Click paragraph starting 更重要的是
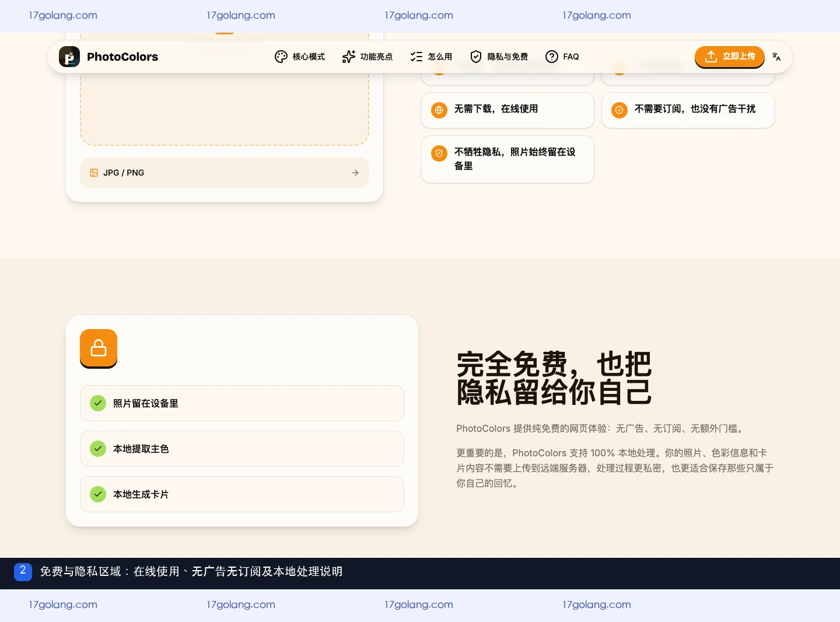This screenshot has width=840, height=622. pos(615,468)
